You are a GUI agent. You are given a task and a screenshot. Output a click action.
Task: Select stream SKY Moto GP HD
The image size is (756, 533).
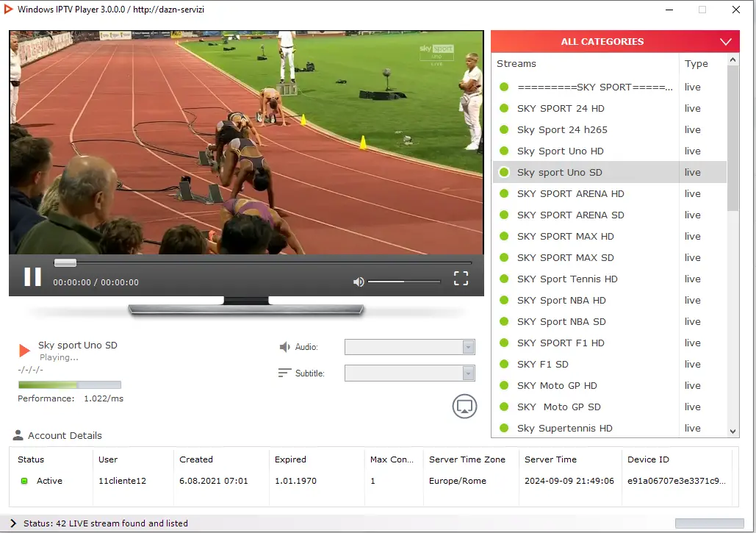click(610, 385)
